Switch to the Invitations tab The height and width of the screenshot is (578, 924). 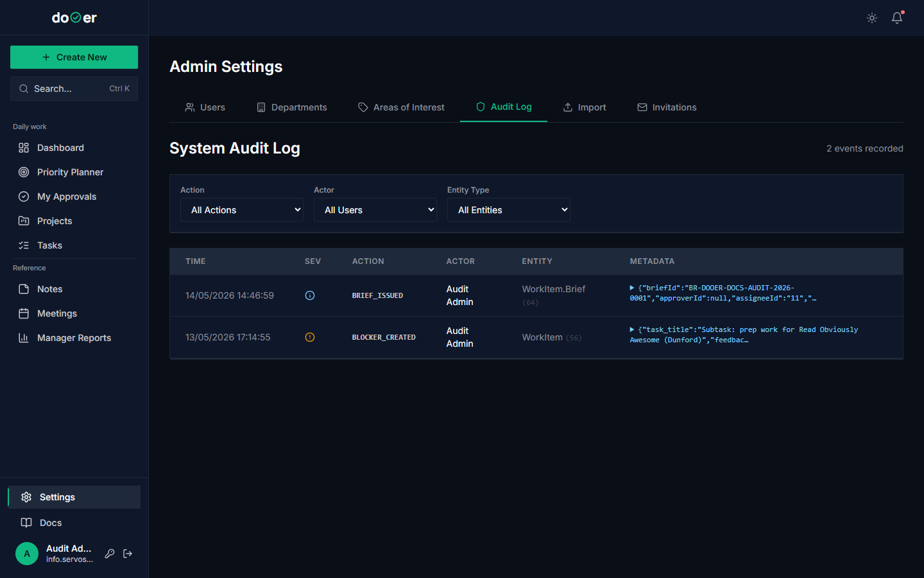(x=667, y=107)
